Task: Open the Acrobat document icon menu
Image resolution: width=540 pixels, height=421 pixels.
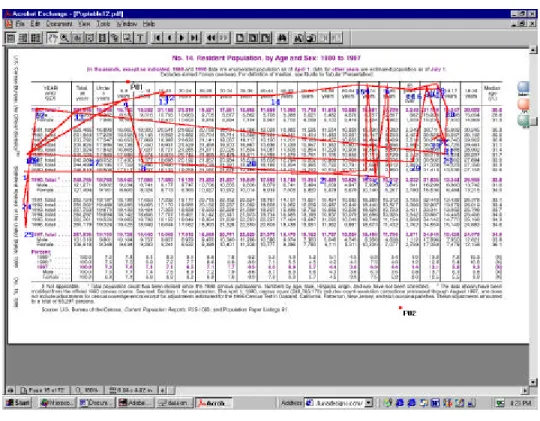Action: coord(9,24)
